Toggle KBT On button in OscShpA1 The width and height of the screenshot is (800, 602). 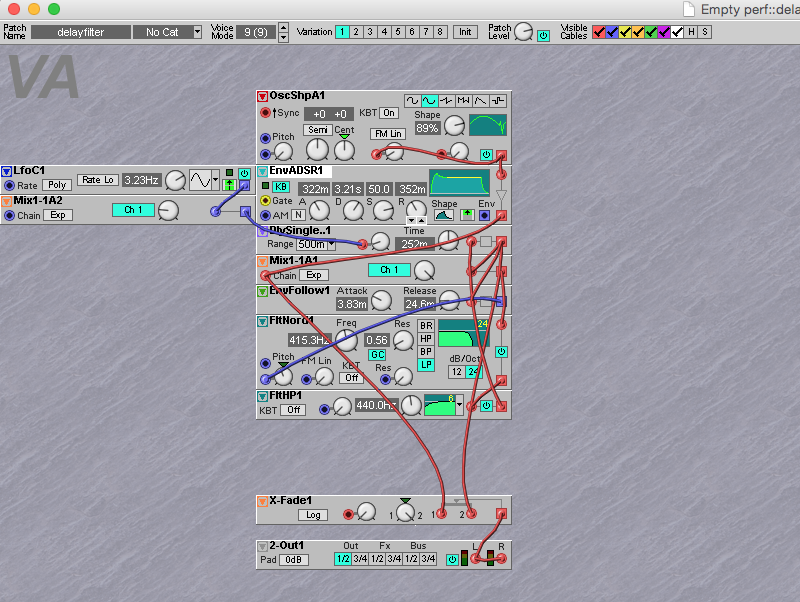(x=388, y=113)
